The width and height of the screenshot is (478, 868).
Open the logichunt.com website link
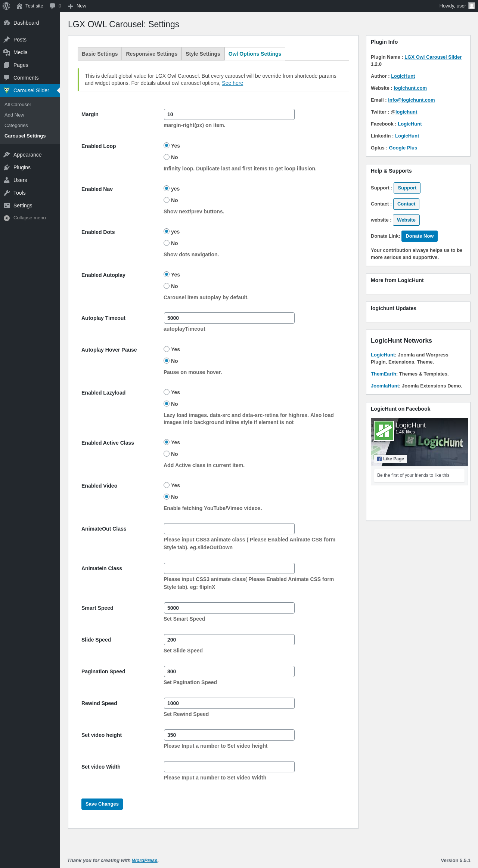[410, 88]
